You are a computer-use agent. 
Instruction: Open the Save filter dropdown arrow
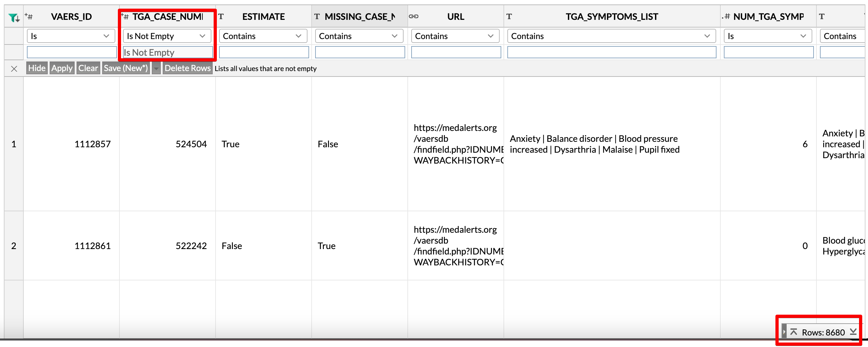pos(156,68)
